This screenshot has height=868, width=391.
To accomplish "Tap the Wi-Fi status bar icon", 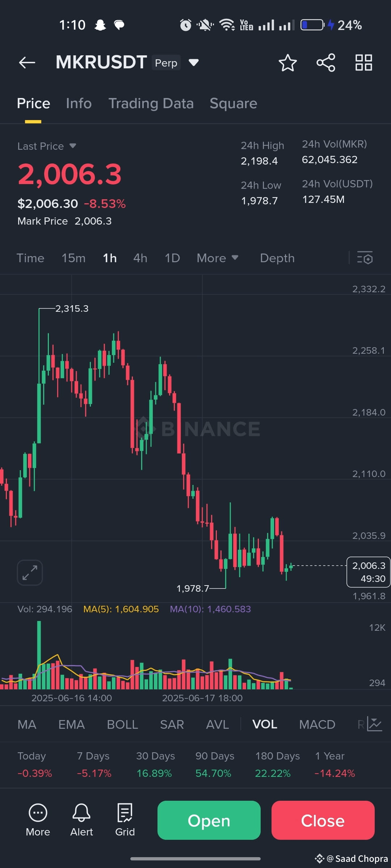I will (x=227, y=25).
